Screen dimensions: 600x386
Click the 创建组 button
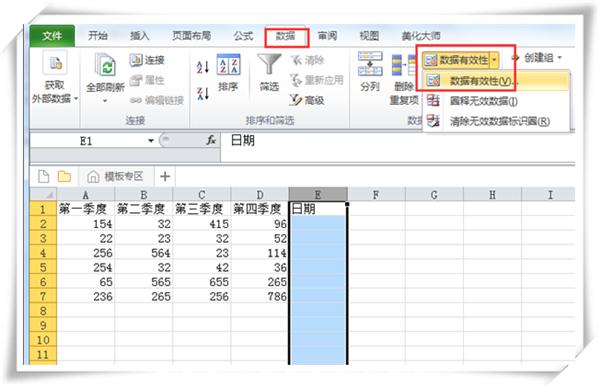click(x=533, y=58)
